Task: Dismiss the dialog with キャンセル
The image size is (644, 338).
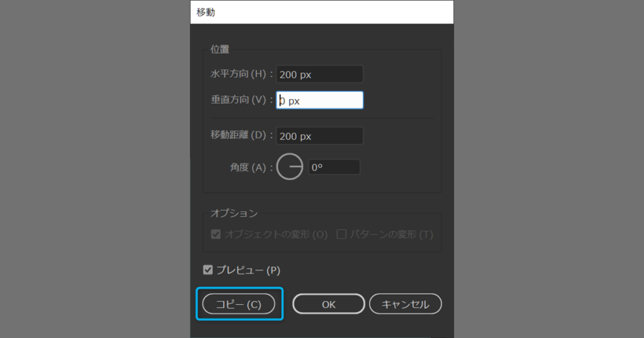Action: pyautogui.click(x=405, y=304)
